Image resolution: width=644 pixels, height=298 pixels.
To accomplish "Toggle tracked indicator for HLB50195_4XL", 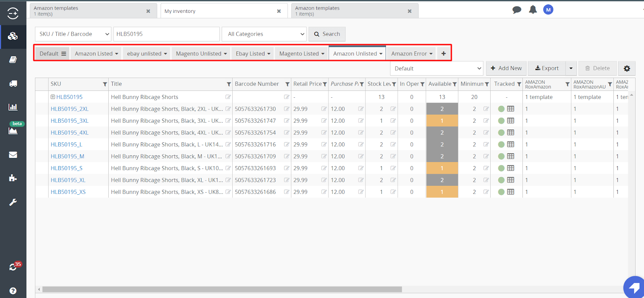I will point(501,133).
